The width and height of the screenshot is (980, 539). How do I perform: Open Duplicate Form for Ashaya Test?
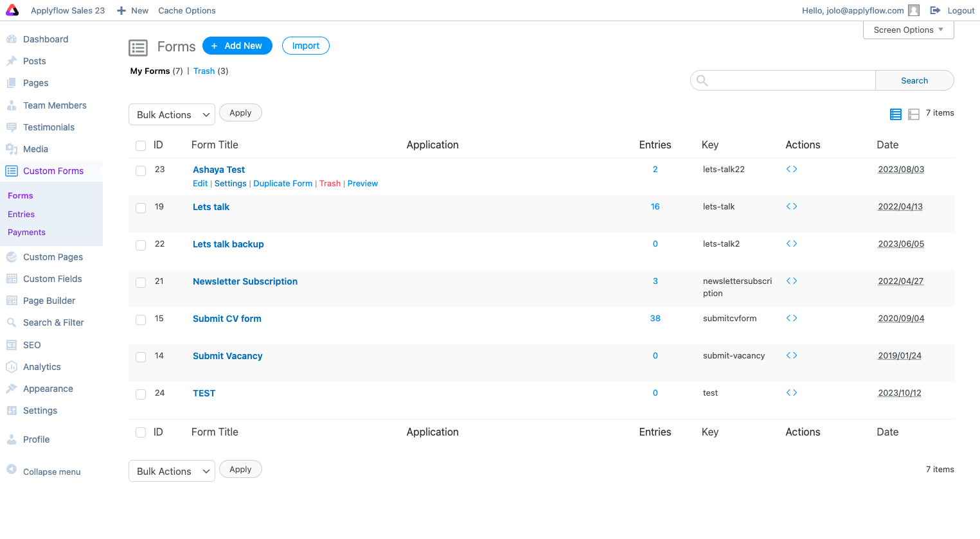click(x=283, y=183)
